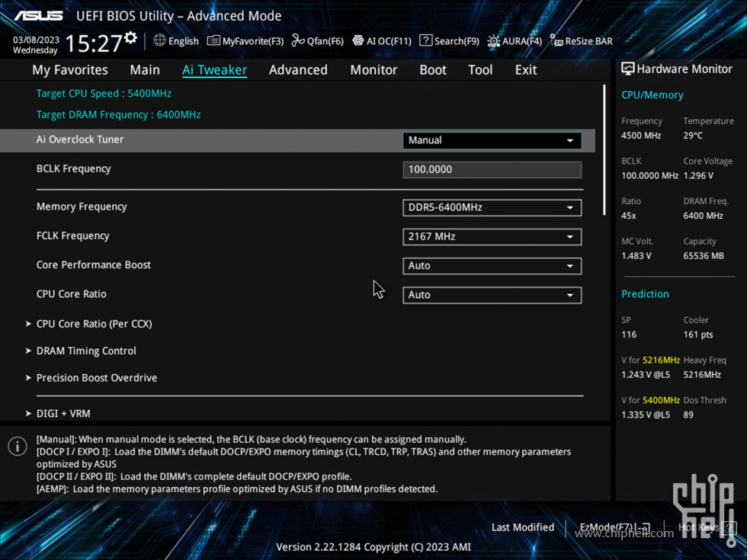Open AURA(F4) lighting settings
The image size is (747, 560).
[x=515, y=41]
